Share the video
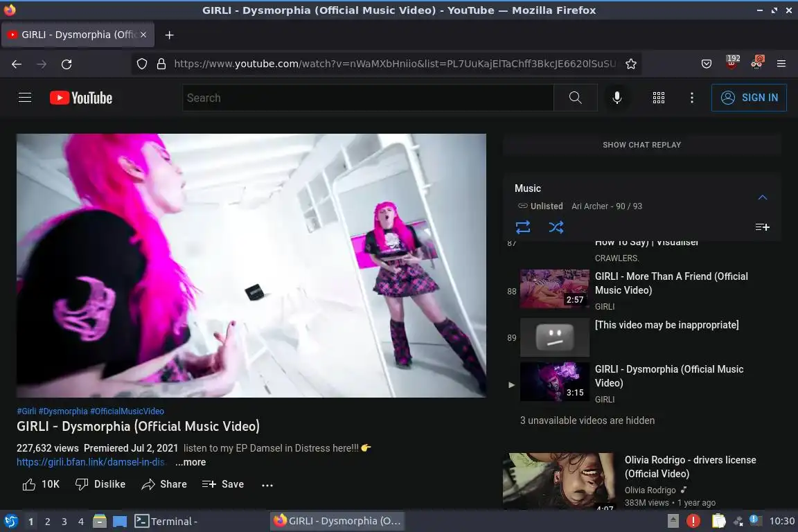This screenshot has height=532, width=798. (164, 484)
